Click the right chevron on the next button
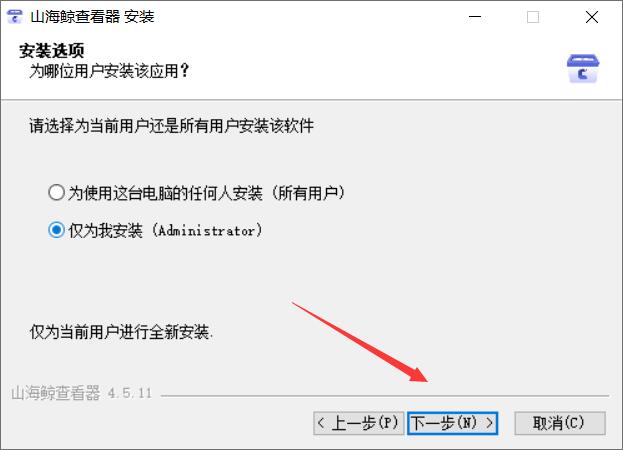Image resolution: width=623 pixels, height=450 pixels. point(490,423)
